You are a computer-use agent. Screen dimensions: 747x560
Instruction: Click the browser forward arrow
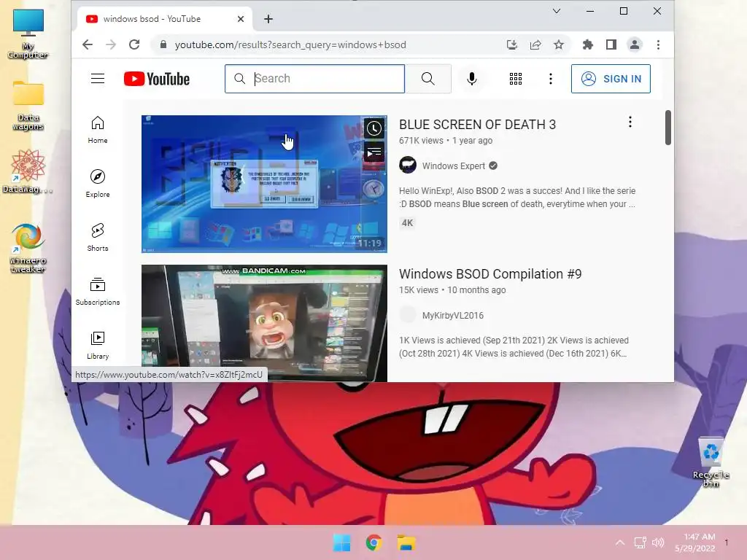pyautogui.click(x=111, y=44)
